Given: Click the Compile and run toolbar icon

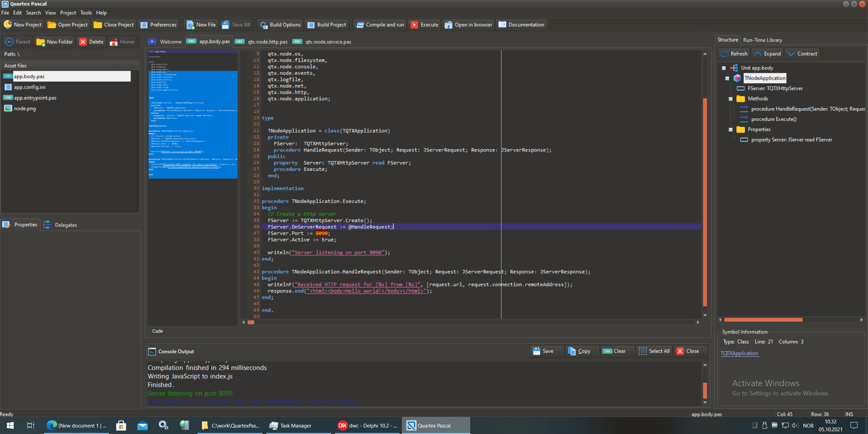Looking at the screenshot, I should tap(360, 25).
